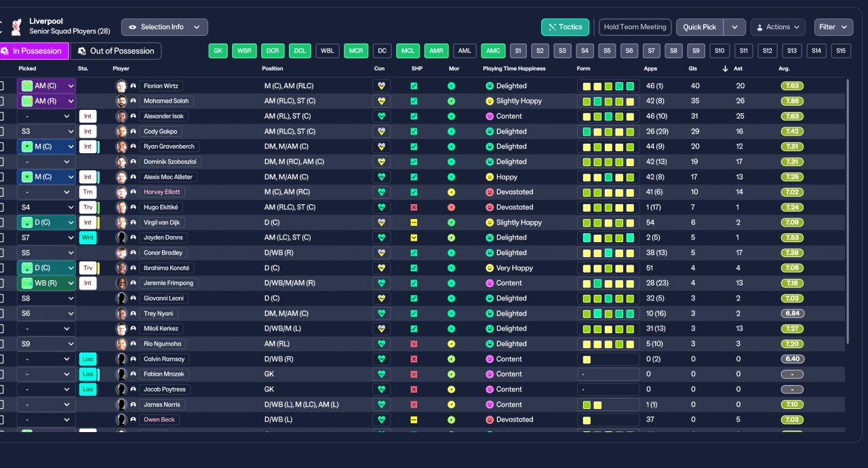Click Ryan Gravenberch's delighted face icon
Screen dimensions: 868x468
tap(490, 147)
